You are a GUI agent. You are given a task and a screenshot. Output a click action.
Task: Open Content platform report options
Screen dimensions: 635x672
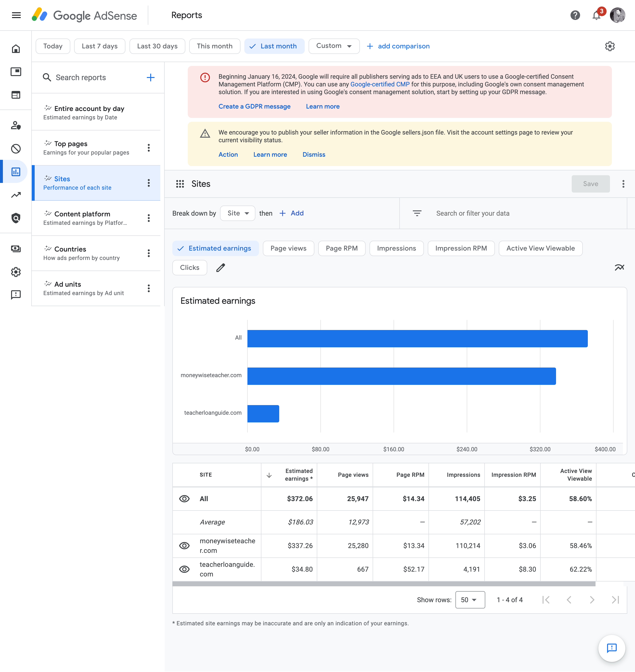tap(149, 218)
